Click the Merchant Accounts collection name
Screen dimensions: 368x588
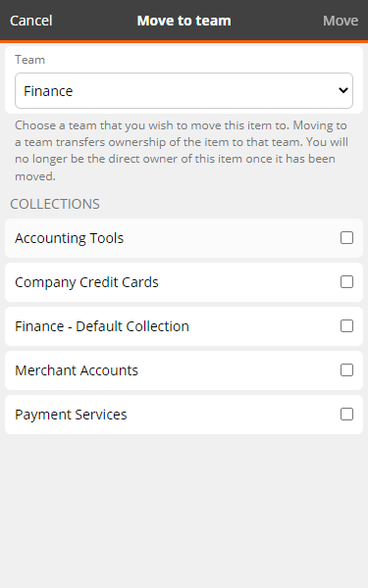point(77,370)
